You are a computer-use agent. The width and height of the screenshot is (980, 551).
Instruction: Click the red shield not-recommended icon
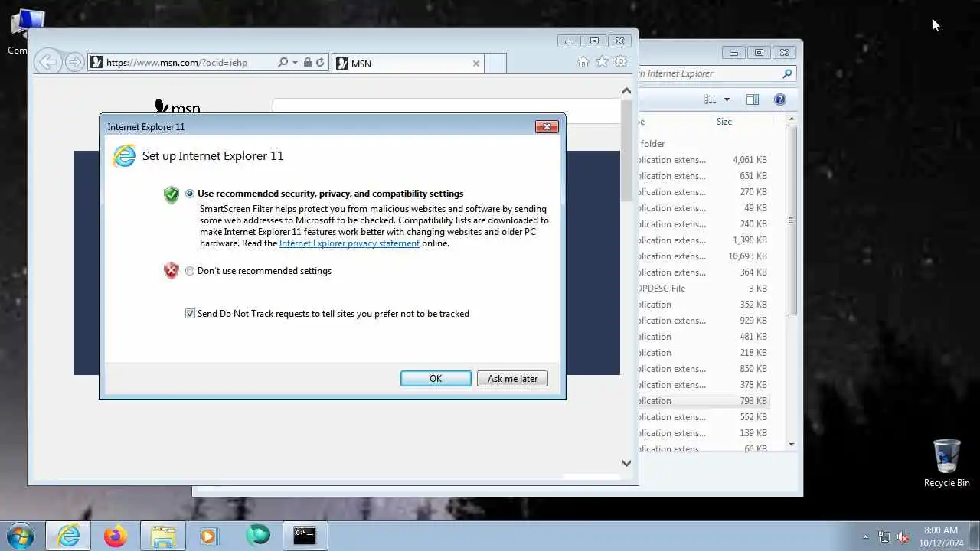[171, 270]
